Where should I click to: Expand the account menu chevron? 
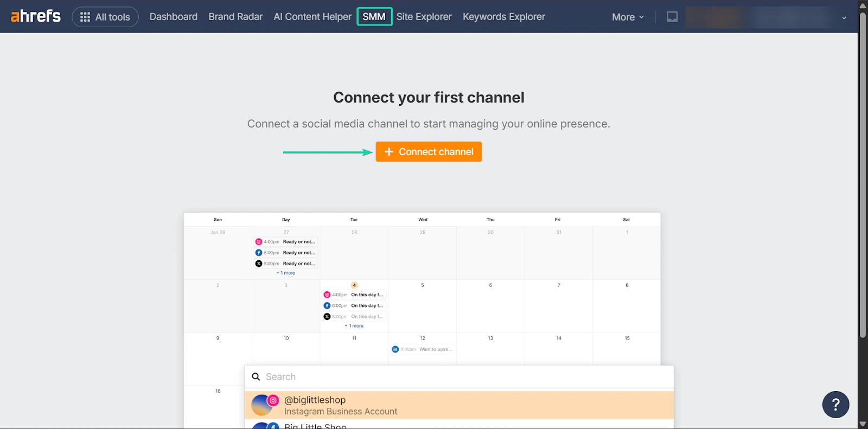pos(844,18)
